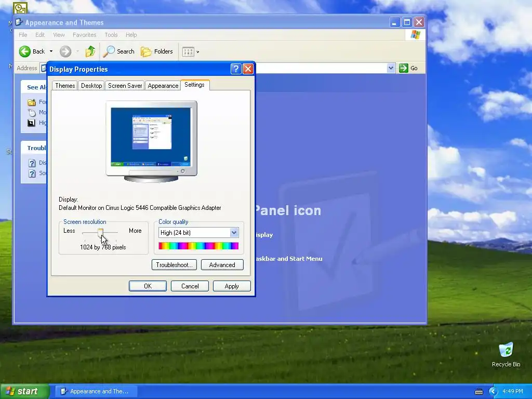532x399 pixels.
Task: Click the Display troubleshooter help icon
Action: (32, 163)
